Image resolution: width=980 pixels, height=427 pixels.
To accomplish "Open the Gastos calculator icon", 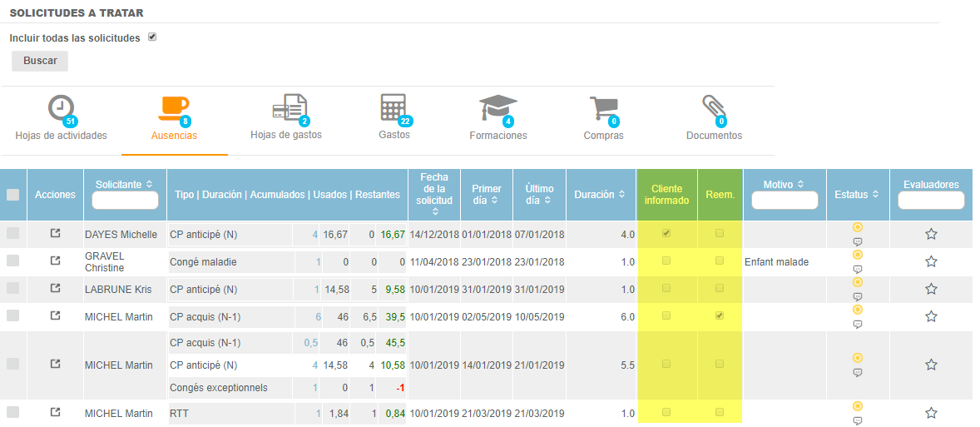I will [393, 108].
